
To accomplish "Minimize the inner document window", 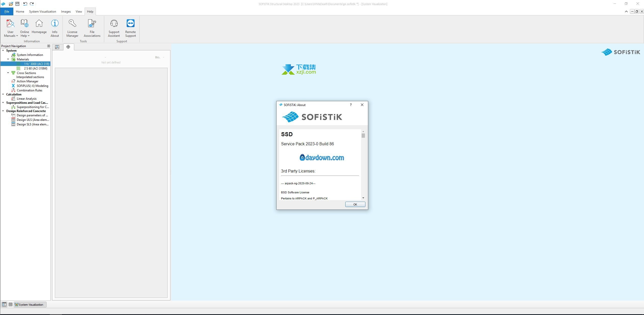I will 632,12.
